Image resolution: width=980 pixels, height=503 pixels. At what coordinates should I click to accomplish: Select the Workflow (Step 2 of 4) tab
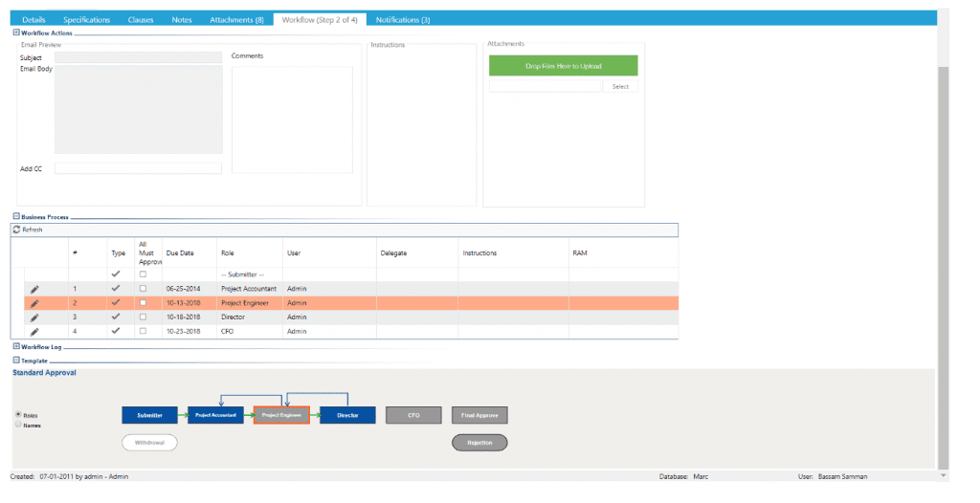(x=320, y=20)
